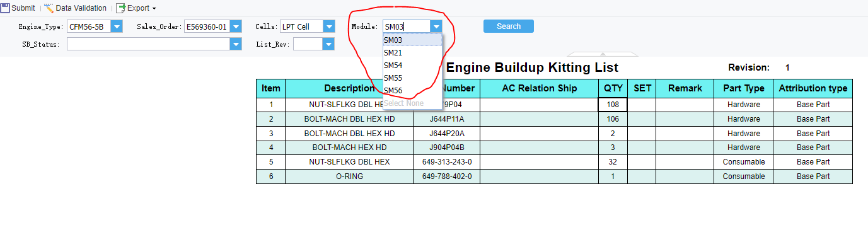Click part number 649-313-243-0
The height and width of the screenshot is (237, 868).
click(447, 162)
